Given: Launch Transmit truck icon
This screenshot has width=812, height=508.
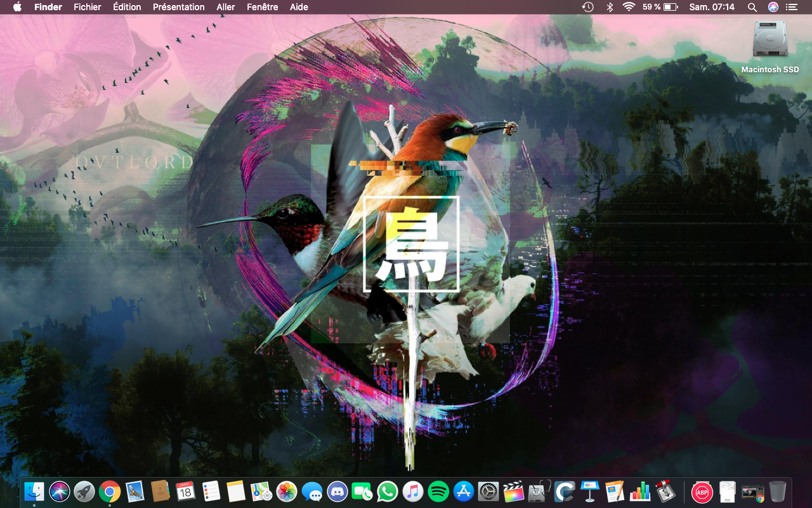Looking at the screenshot, I should click(x=665, y=491).
